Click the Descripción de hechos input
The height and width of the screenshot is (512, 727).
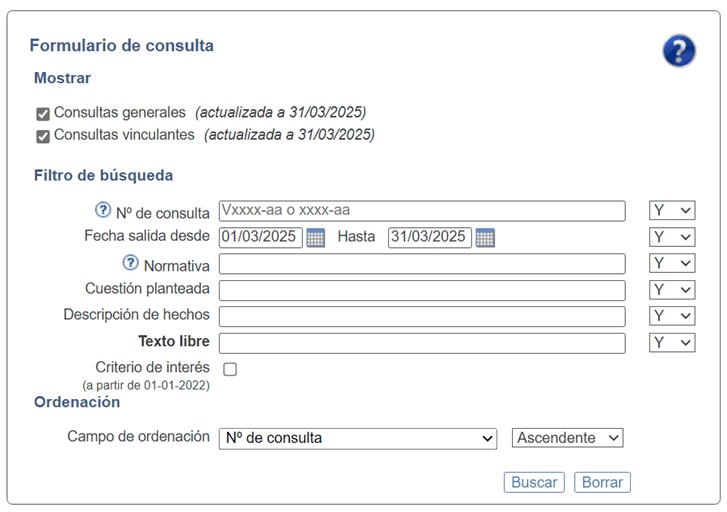(x=421, y=316)
